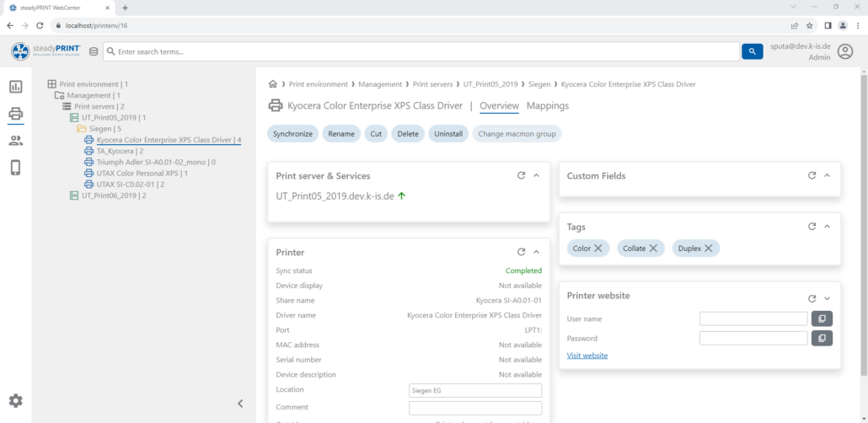Click the Printer website Password field

point(753,338)
